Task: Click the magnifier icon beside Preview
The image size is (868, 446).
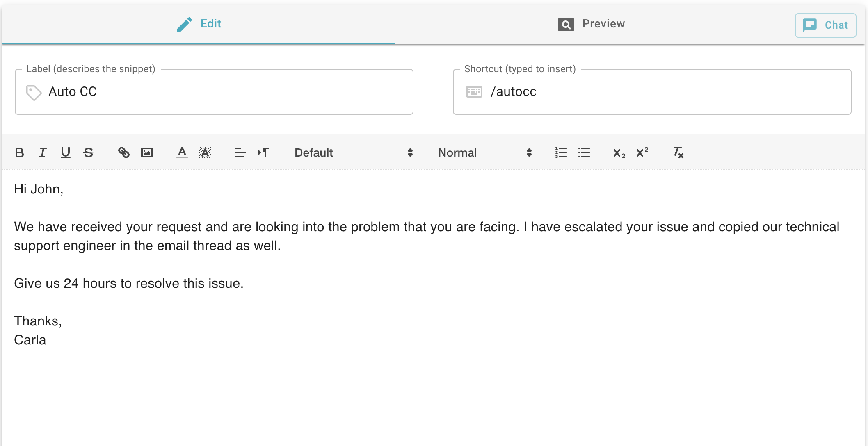Action: (x=566, y=25)
